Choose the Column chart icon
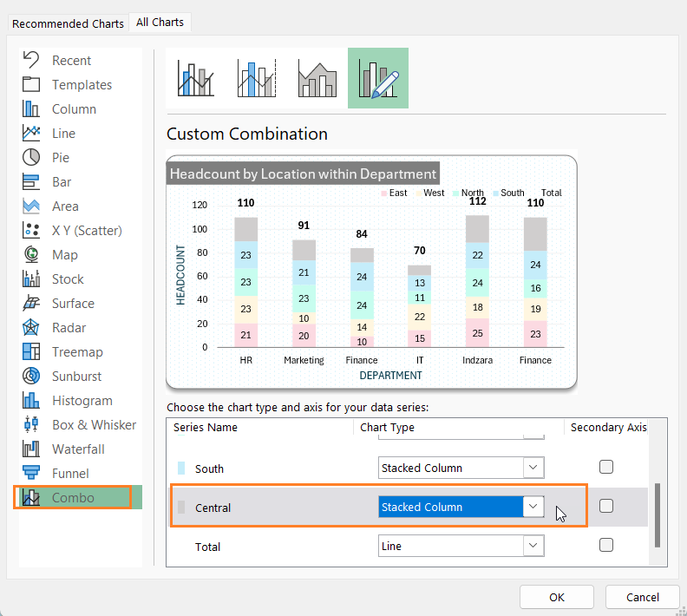 coord(31,108)
